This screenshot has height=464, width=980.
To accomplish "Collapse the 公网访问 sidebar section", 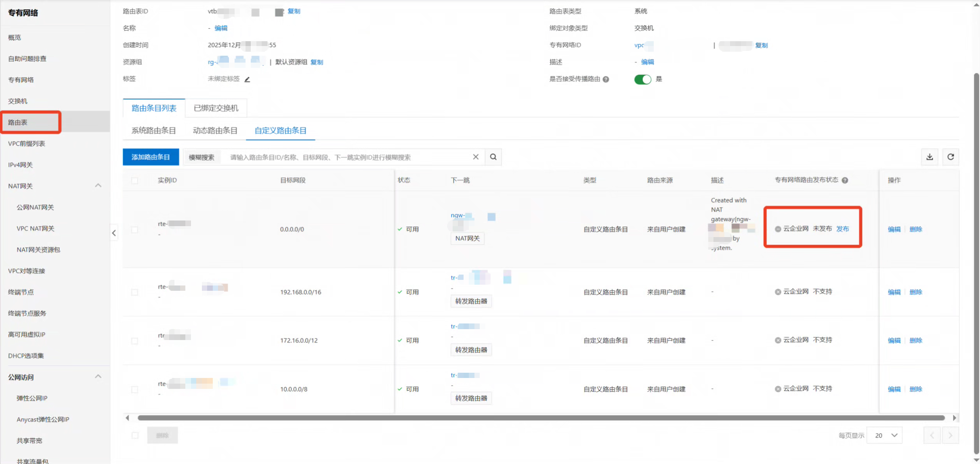I will coord(98,377).
